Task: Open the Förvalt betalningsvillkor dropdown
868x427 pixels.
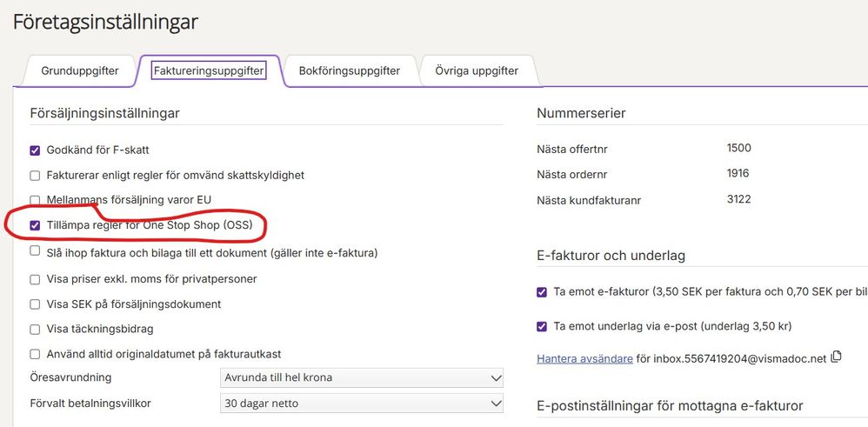Action: [362, 404]
